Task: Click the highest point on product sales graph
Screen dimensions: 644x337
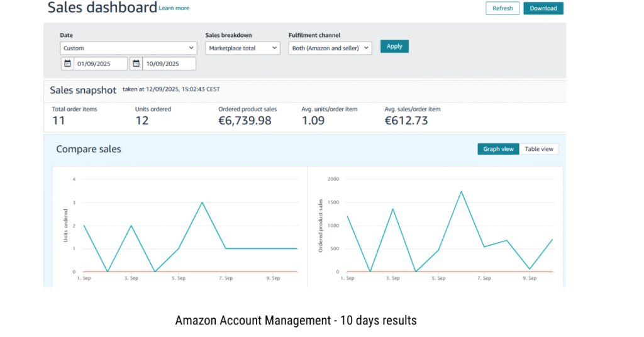Action: pyautogui.click(x=461, y=191)
